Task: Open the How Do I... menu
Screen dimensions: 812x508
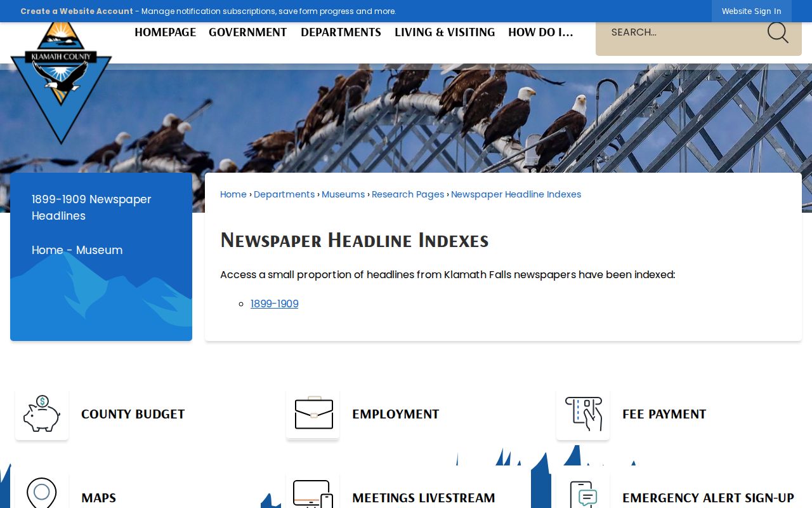Action: (x=540, y=32)
